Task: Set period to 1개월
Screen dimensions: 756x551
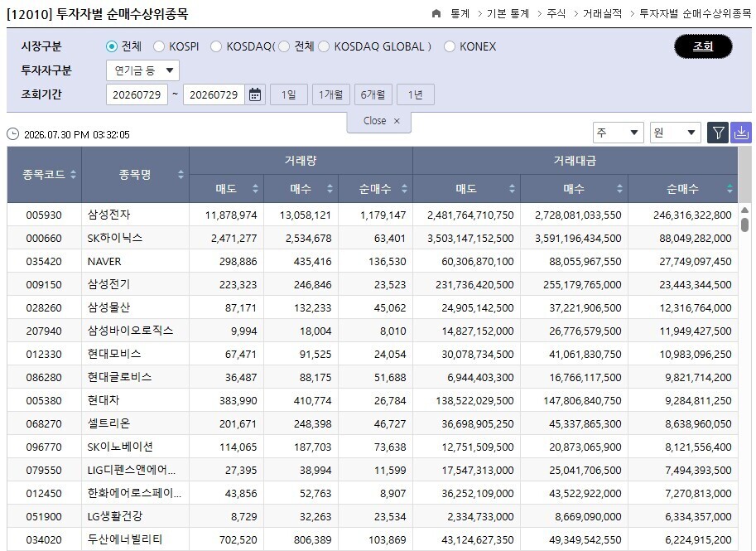Action: point(330,94)
